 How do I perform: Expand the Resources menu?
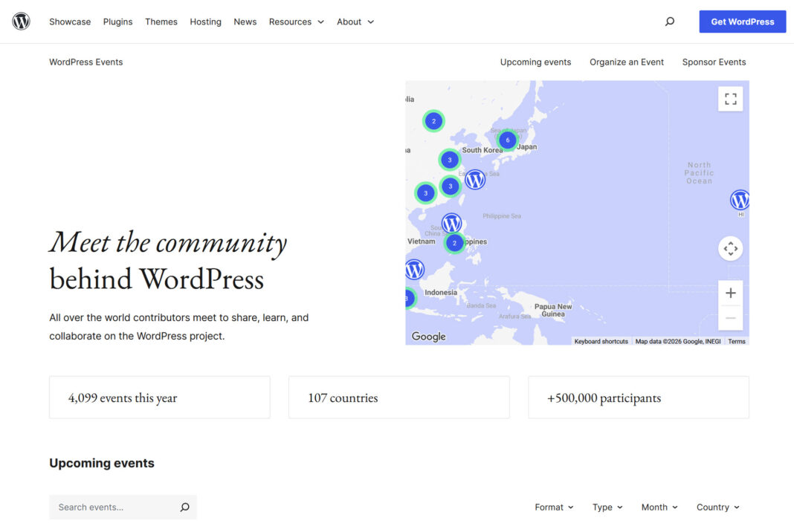pyautogui.click(x=296, y=22)
